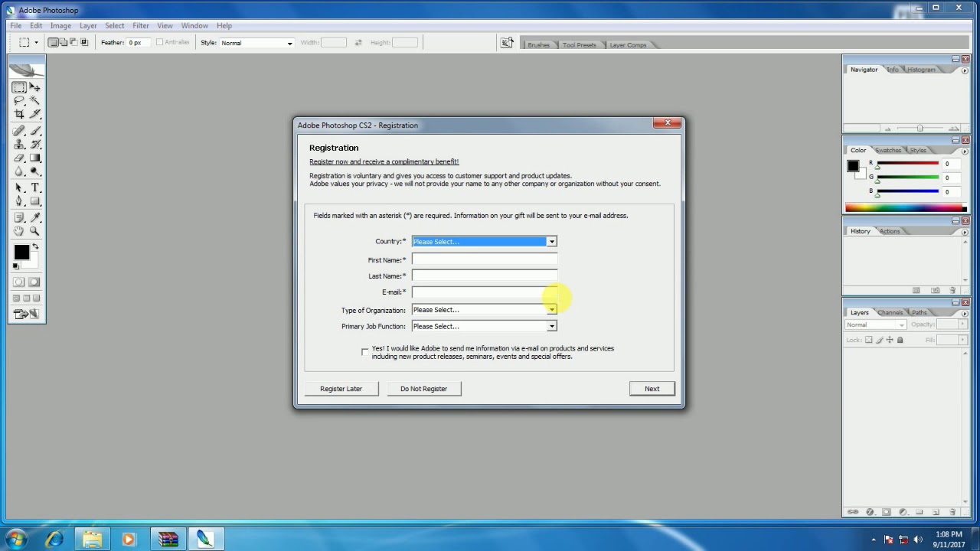Toggle lock transparent pixels in Layers

869,340
